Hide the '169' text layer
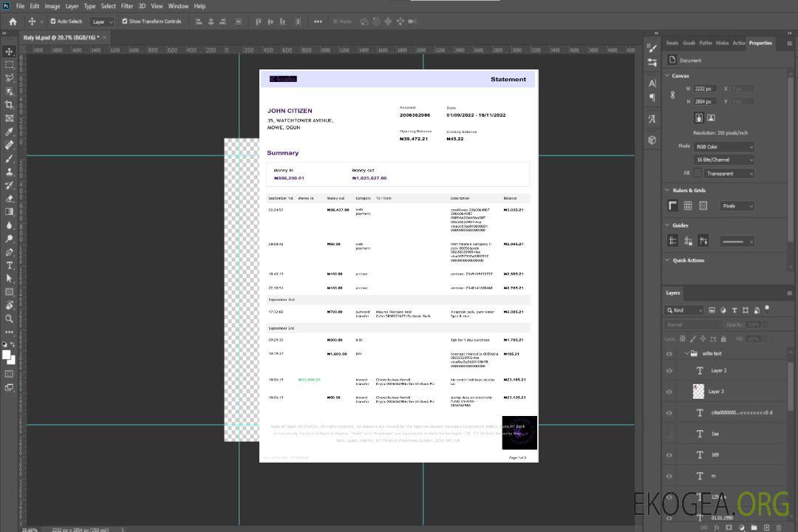Viewport: 798px width, 532px height. (669, 455)
